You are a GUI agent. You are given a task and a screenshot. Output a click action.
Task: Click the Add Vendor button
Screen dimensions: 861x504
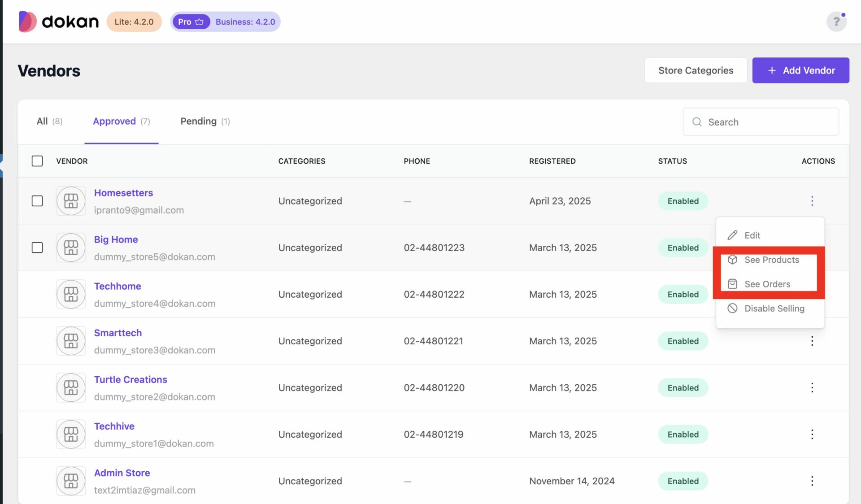tap(801, 70)
